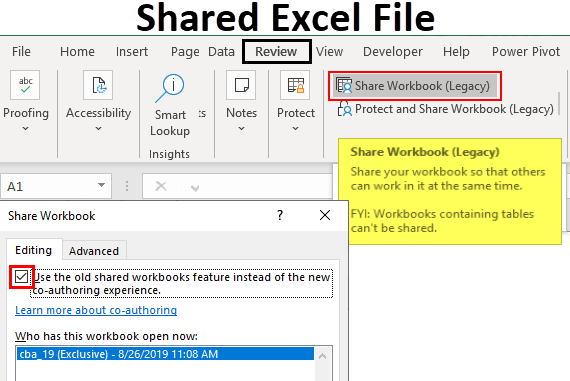The height and width of the screenshot is (381, 570).
Task: Open the Name Box dropdown arrow
Action: point(101,185)
